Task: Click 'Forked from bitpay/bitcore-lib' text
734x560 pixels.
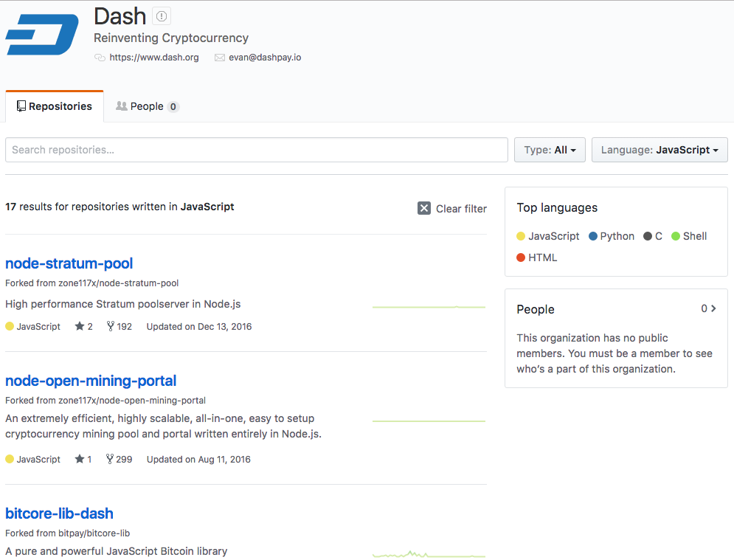Action: pyautogui.click(x=67, y=533)
